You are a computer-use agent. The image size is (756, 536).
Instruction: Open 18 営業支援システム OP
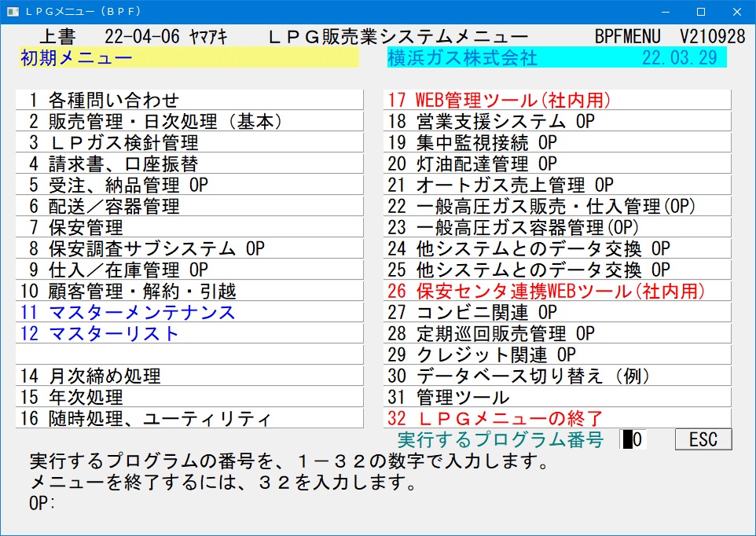557,121
